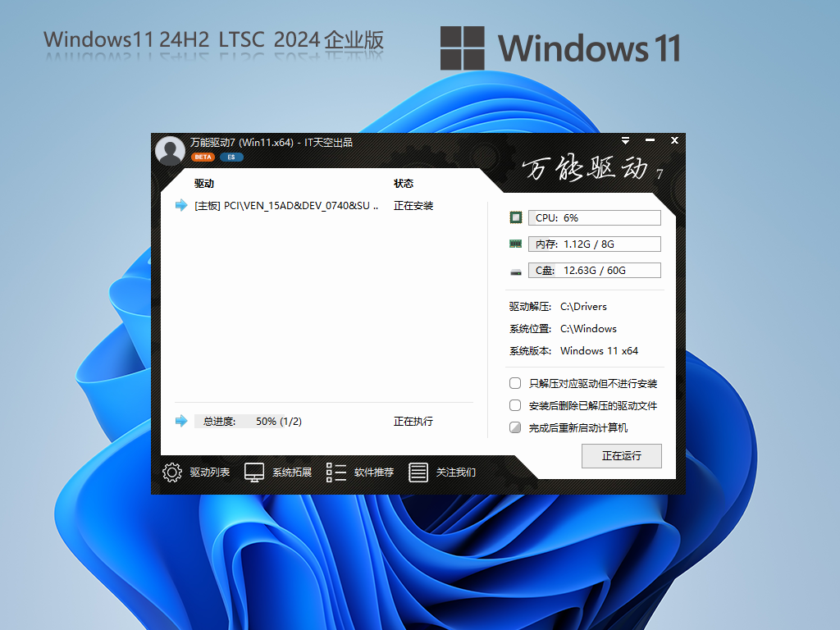This screenshot has width=840, height=630.
Task: Click the CPU chip icon
Action: click(x=516, y=217)
